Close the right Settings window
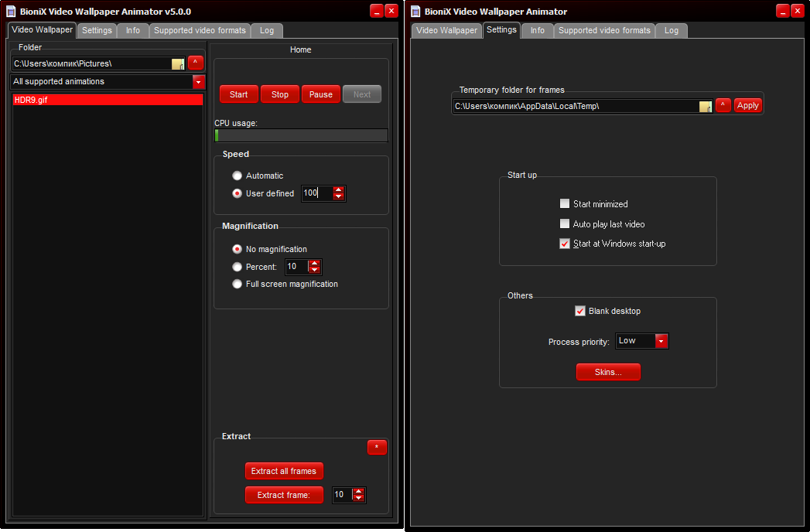The image size is (810, 532). (x=798, y=11)
